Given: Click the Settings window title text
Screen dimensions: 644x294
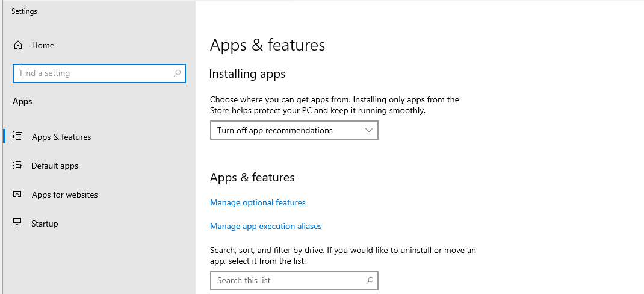Looking at the screenshot, I should 24,11.
